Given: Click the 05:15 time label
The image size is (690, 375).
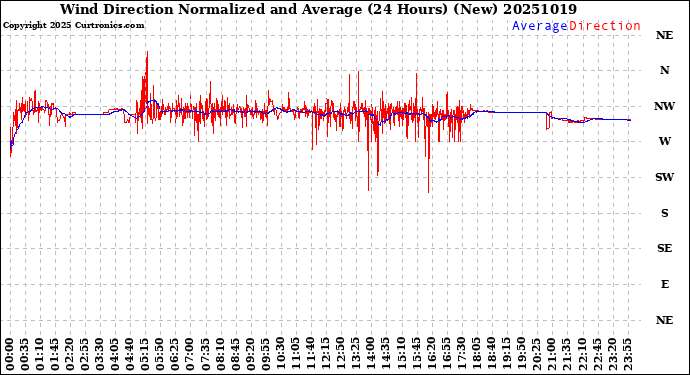Looking at the screenshot, I should (145, 355).
